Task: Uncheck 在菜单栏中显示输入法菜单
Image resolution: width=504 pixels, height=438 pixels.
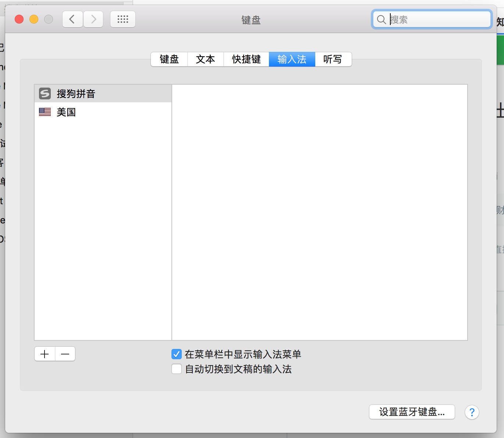Action: tap(177, 354)
